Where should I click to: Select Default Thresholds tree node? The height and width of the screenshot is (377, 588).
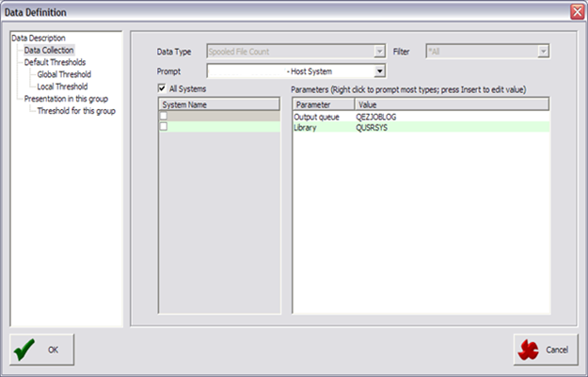[55, 62]
